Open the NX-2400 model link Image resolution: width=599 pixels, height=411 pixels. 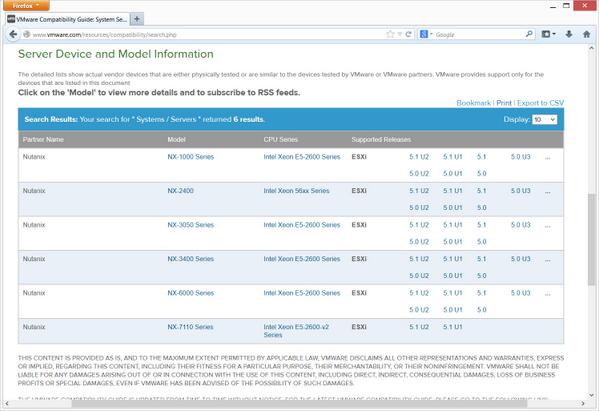tap(180, 191)
